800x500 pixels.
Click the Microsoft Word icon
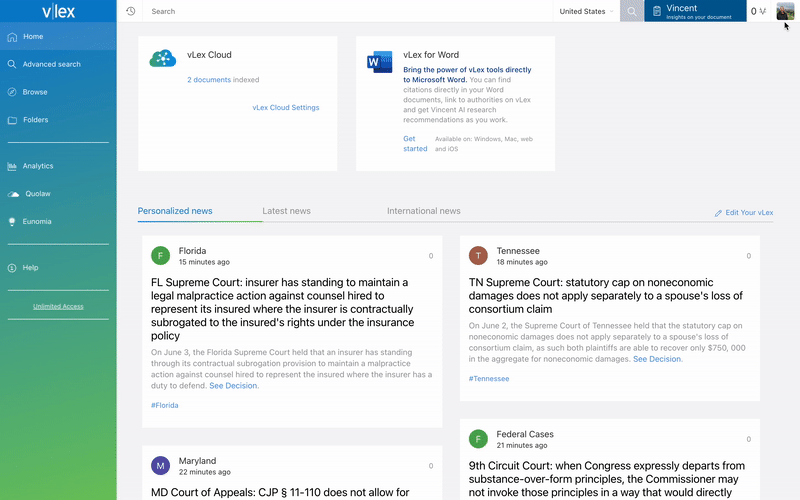(x=380, y=62)
